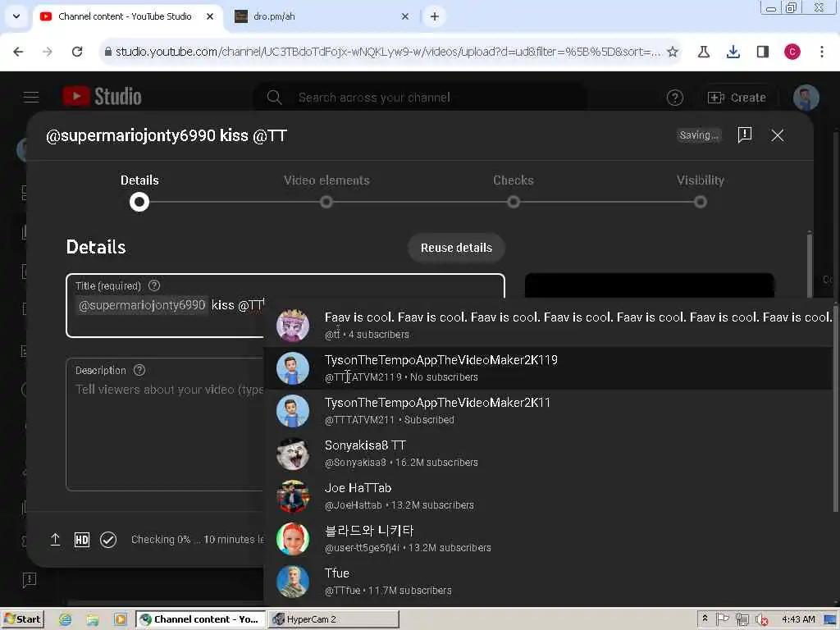Click Search across your channel field
Image resolution: width=840 pixels, height=630 pixels.
419,98
